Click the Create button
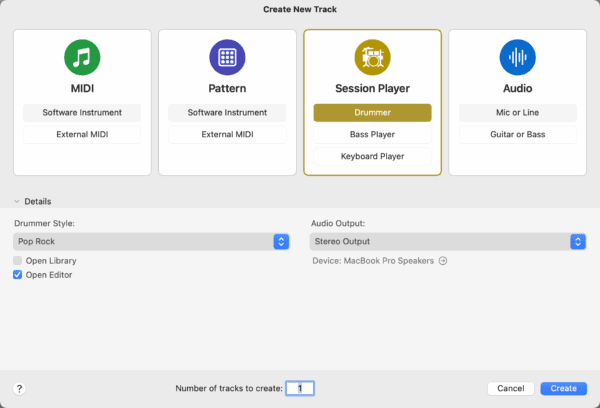This screenshot has width=600, height=408. [x=563, y=388]
